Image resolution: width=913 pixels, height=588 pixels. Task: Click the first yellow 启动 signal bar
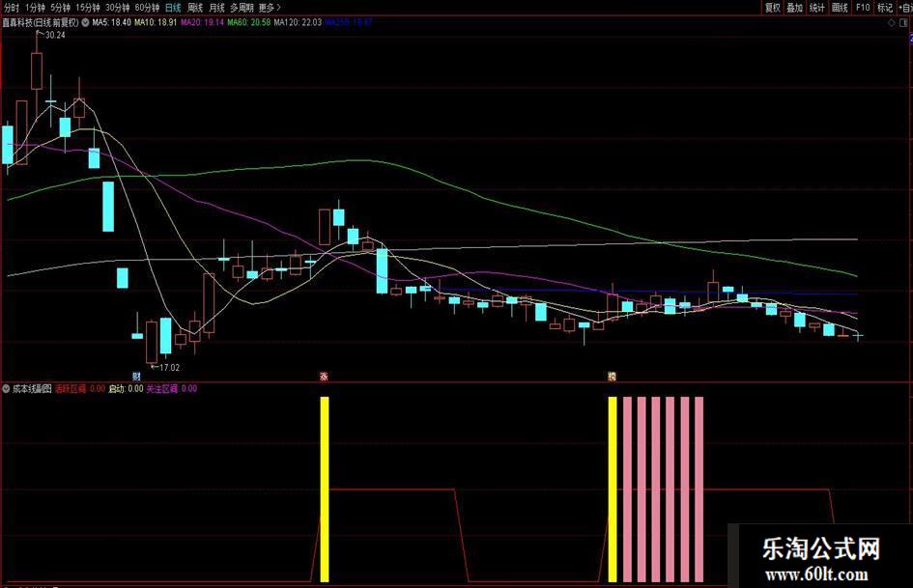click(x=325, y=490)
